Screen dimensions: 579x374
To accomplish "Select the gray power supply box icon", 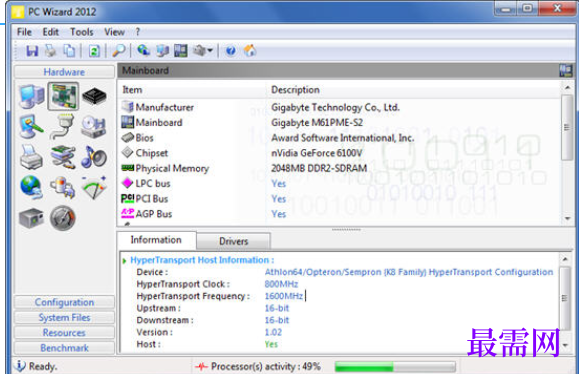I will point(32,218).
